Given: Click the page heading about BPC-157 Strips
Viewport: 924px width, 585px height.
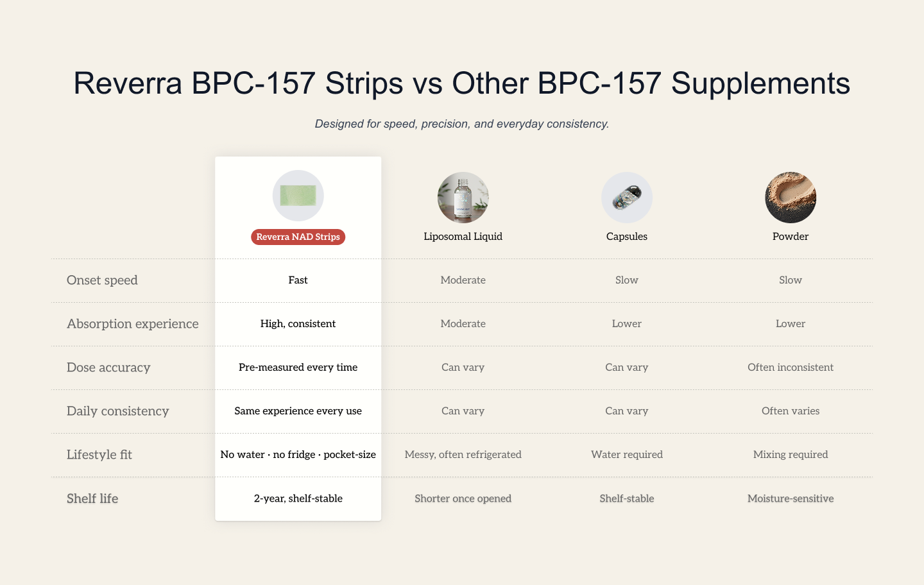Looking at the screenshot, I should coord(462,83).
